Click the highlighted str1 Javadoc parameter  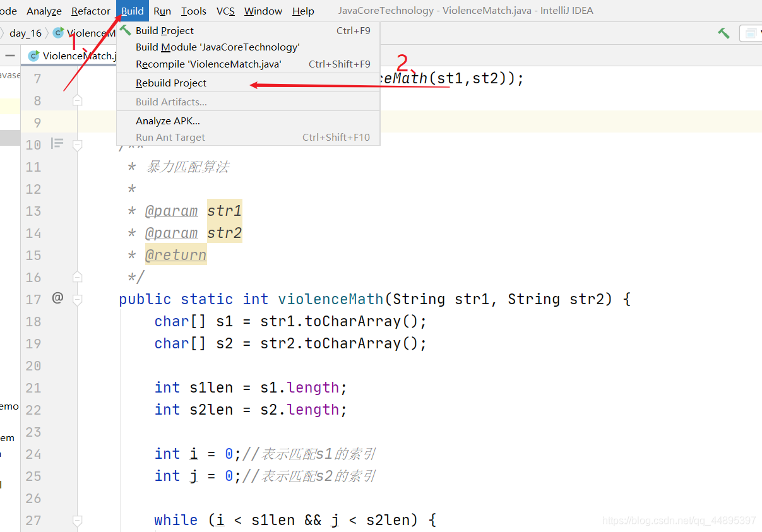pyautogui.click(x=225, y=211)
